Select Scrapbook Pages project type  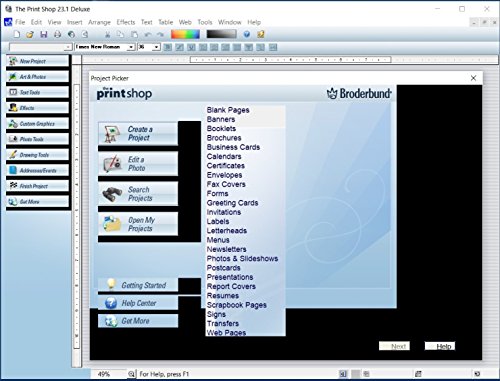(x=237, y=305)
